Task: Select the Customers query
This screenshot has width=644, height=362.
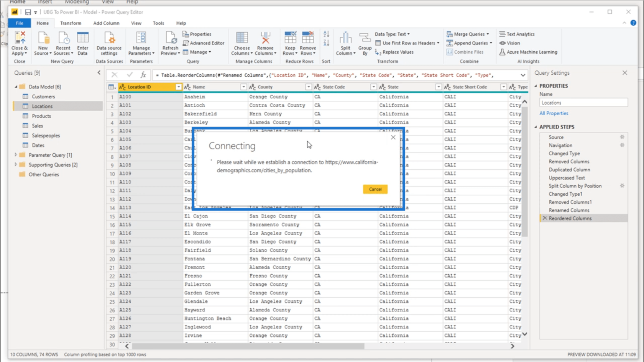Action: [43, 97]
